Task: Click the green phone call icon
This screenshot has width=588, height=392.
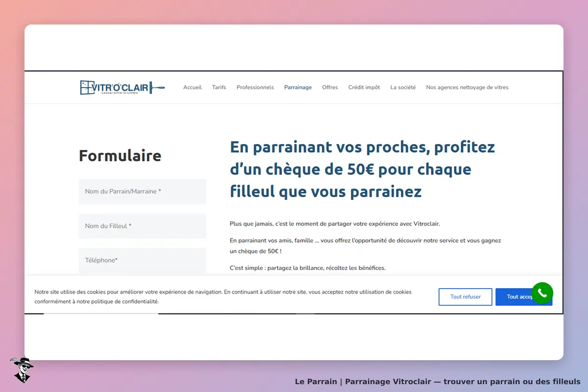Action: tap(542, 293)
